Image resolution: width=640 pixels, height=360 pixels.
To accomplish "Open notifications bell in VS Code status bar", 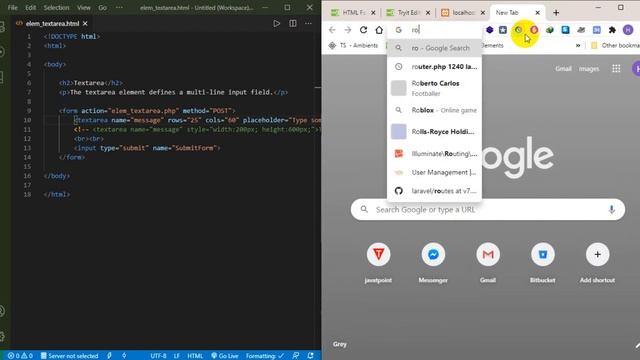I will click(311, 356).
